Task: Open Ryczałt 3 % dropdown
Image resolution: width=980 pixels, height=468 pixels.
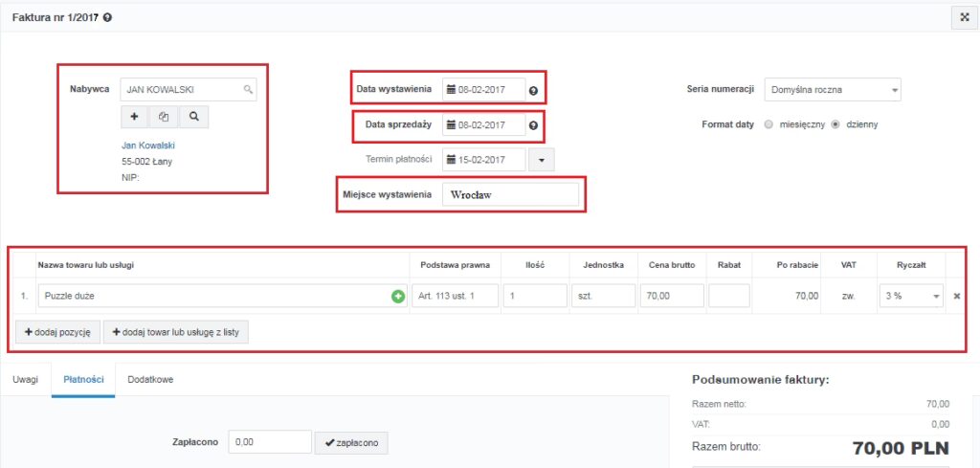Action: [x=912, y=296]
